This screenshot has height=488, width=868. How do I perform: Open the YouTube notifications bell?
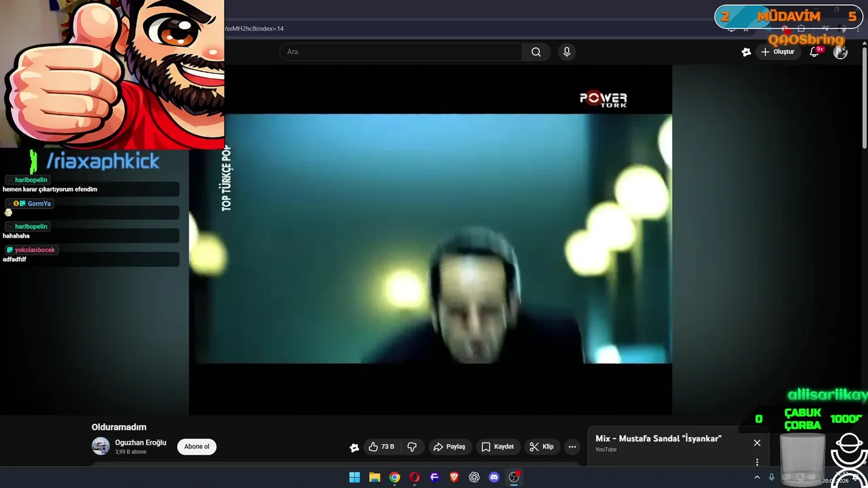tap(815, 52)
